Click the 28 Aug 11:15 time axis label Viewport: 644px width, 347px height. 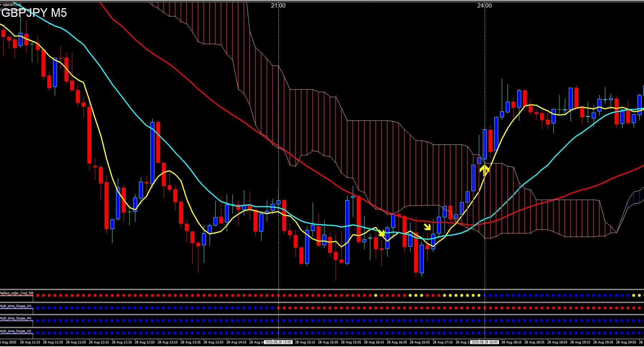tap(30, 342)
